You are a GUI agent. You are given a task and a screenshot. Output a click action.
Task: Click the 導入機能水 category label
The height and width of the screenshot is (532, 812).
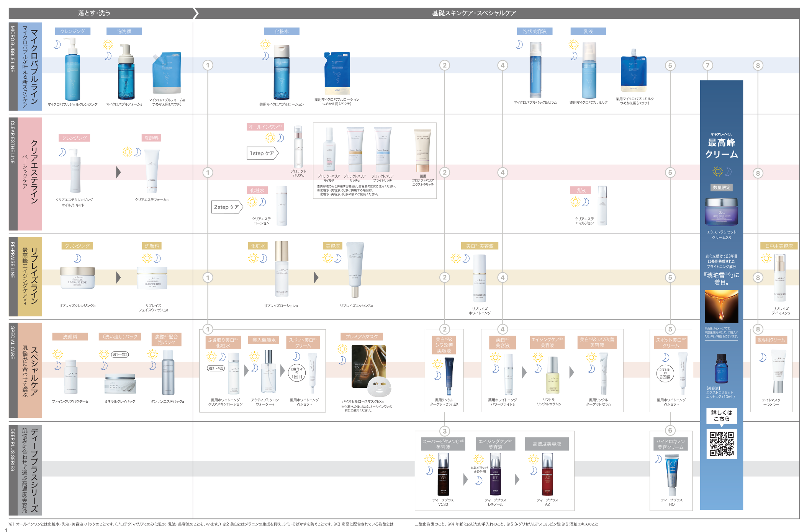pos(264,340)
